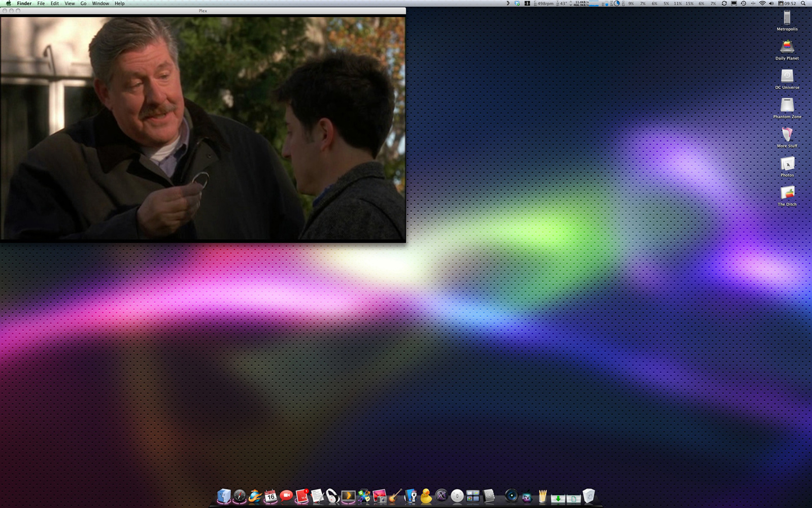Launch the Safari compass icon in Dock
The width and height of the screenshot is (812, 508).
point(240,496)
